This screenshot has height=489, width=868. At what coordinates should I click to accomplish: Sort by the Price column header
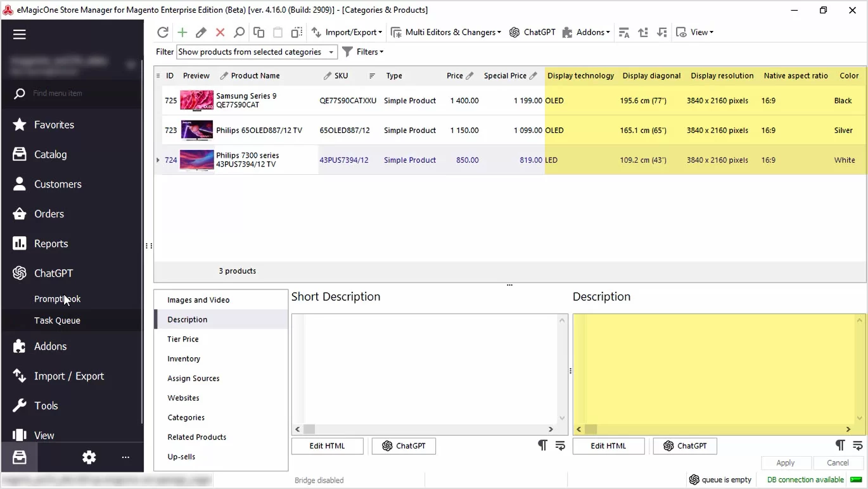pos(455,76)
